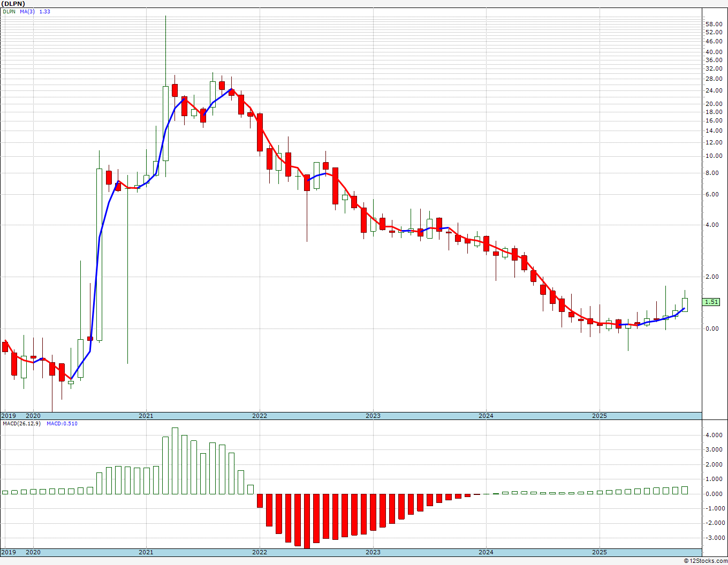Click the green 1.51 current price tag
The width and height of the screenshot is (728, 565).
point(711,302)
